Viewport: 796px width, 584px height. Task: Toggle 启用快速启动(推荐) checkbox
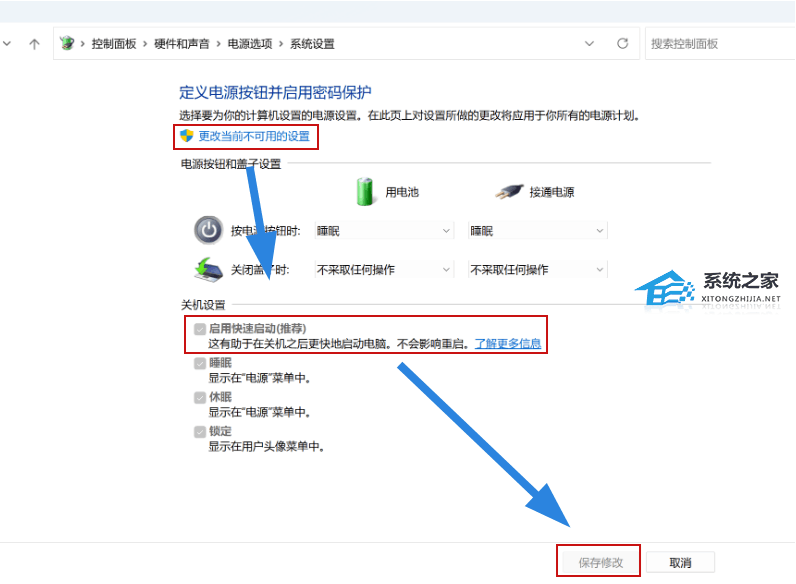click(x=200, y=329)
